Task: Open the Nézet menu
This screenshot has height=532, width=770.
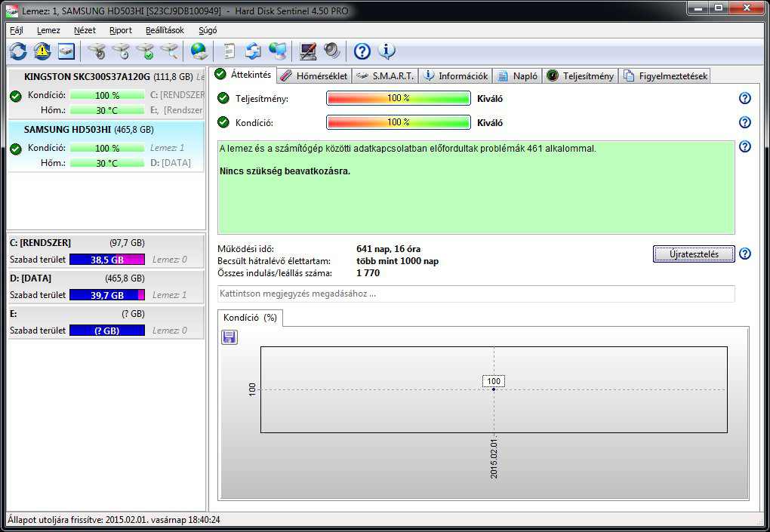Action: coord(85,30)
